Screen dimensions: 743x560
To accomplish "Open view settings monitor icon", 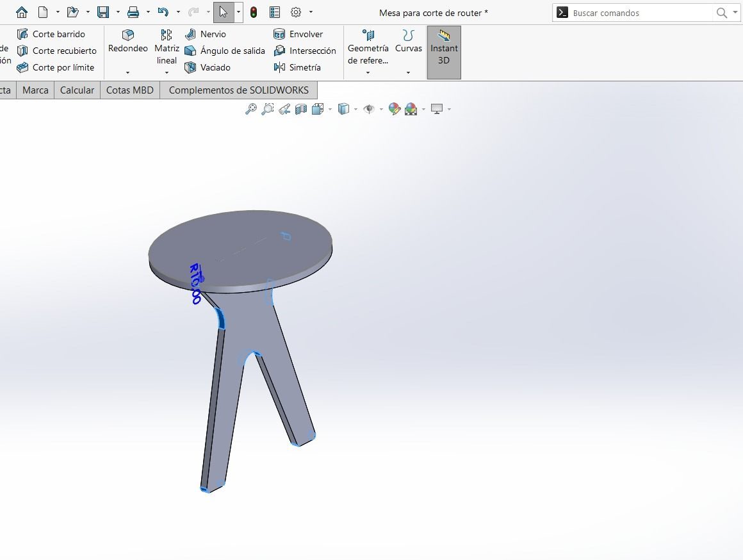I will coord(436,109).
